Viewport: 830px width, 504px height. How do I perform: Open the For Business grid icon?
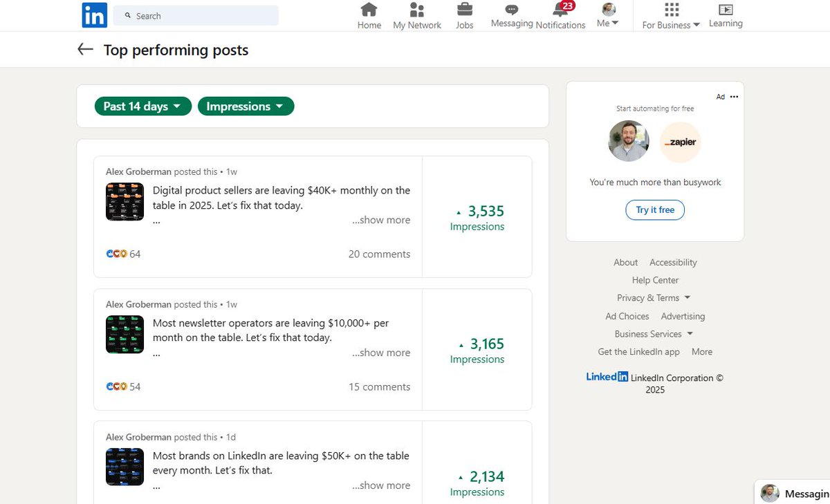click(672, 10)
